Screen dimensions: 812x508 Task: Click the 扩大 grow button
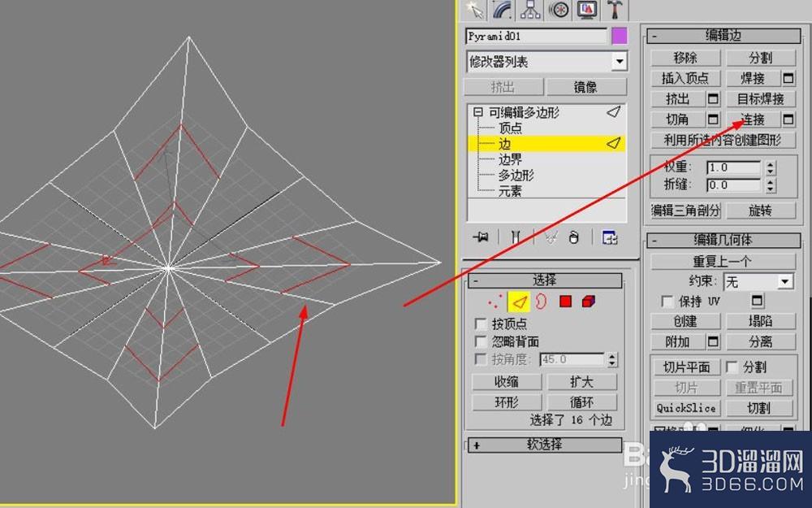tap(582, 382)
